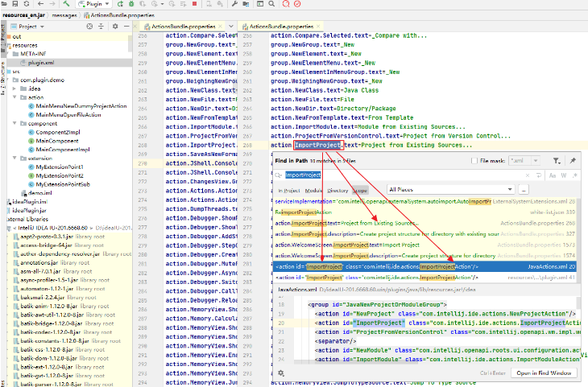The height and width of the screenshot is (387, 588).
Task: Open the All Places scope dropdown
Action: [452, 190]
